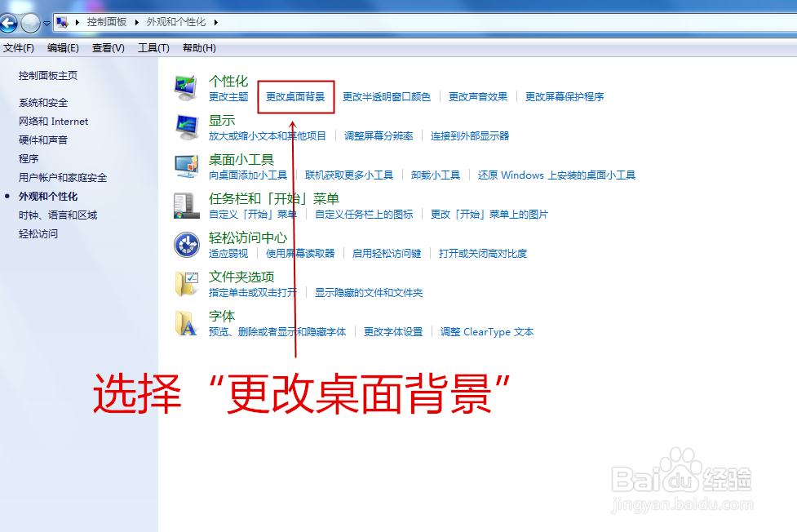Click the 任务栏和「开始」菜单 icon
797x532 pixels.
[x=187, y=204]
